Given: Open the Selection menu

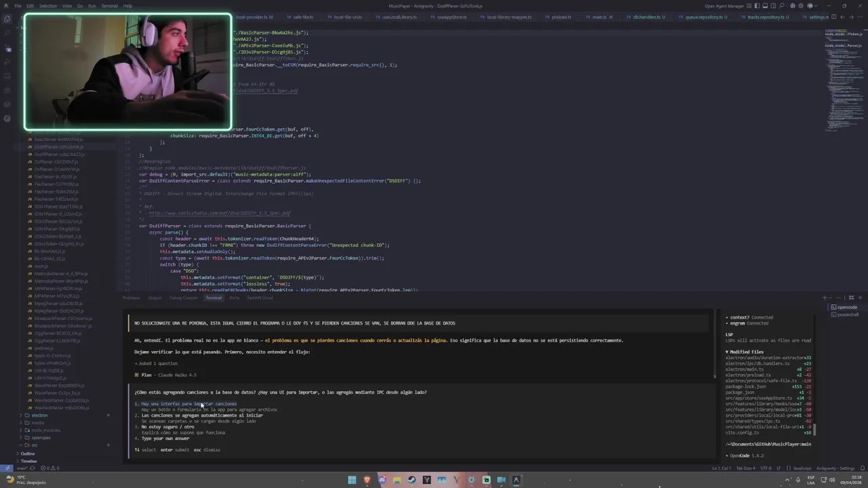Looking at the screenshot, I should click(47, 6).
